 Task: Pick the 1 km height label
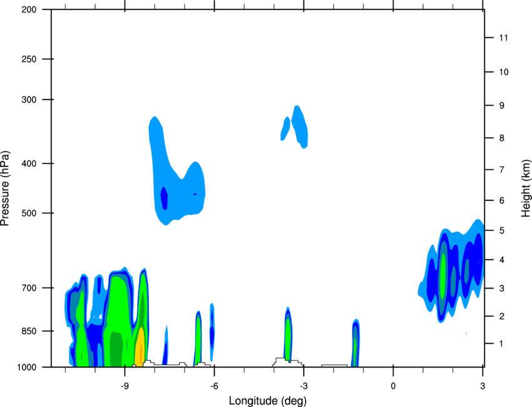[x=501, y=344]
